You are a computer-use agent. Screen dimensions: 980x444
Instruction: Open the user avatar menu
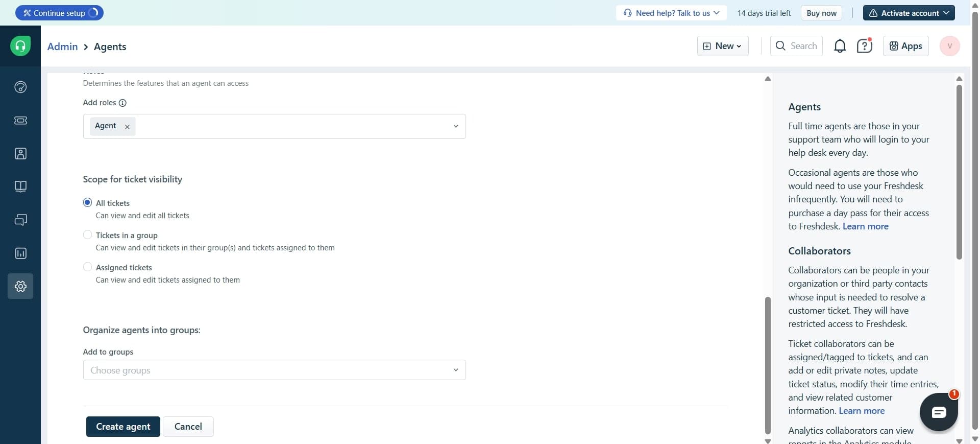tap(949, 46)
